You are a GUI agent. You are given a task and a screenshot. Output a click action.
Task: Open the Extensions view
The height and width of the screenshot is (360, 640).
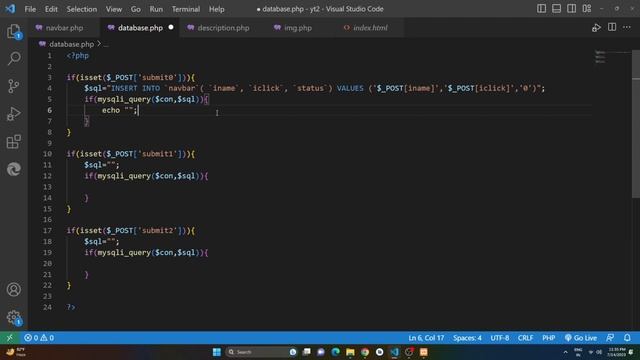tap(13, 142)
